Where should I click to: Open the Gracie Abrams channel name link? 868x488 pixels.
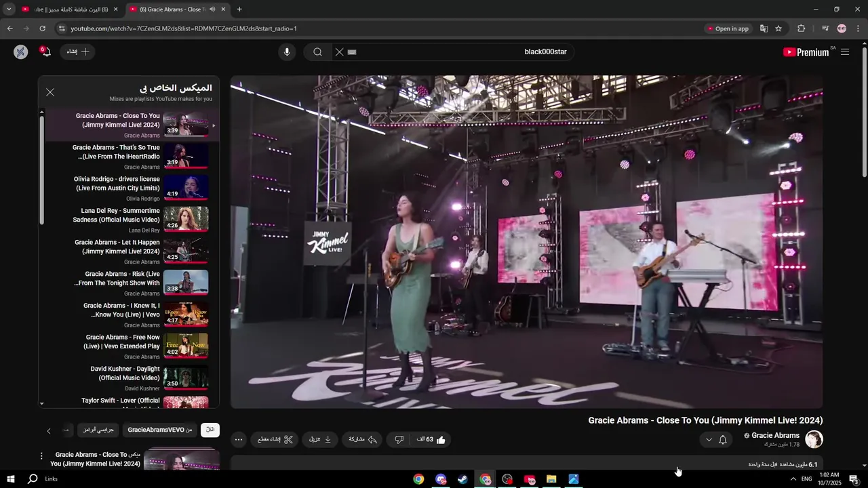point(775,436)
